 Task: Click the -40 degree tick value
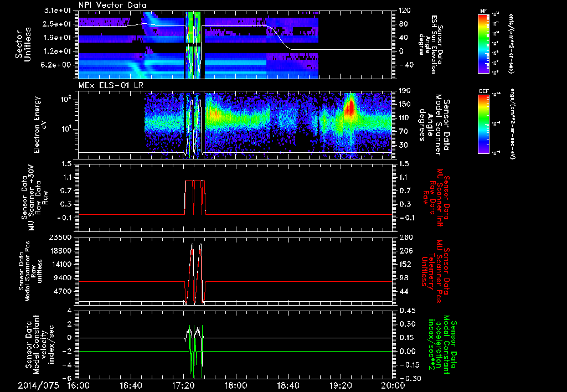point(405,65)
